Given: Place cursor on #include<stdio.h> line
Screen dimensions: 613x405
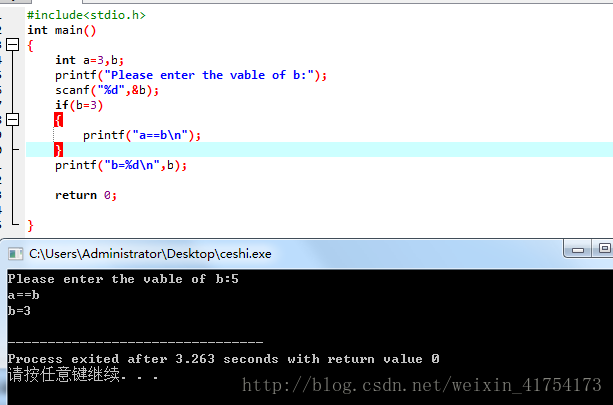Looking at the screenshot, I should click(86, 15).
